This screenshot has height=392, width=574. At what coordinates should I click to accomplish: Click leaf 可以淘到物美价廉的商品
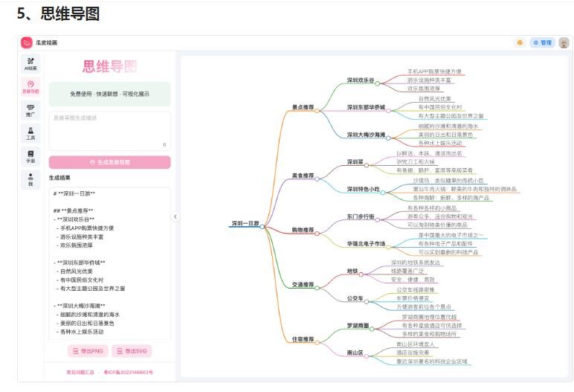[437, 225]
